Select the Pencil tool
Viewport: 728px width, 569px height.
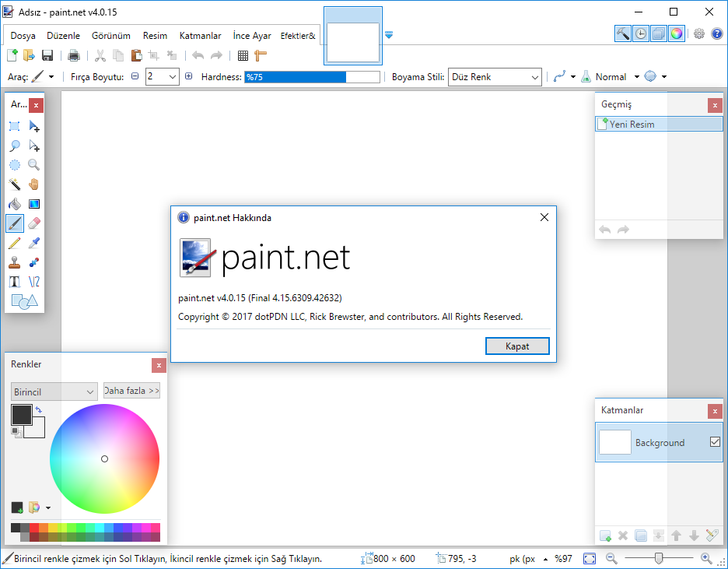pos(15,243)
